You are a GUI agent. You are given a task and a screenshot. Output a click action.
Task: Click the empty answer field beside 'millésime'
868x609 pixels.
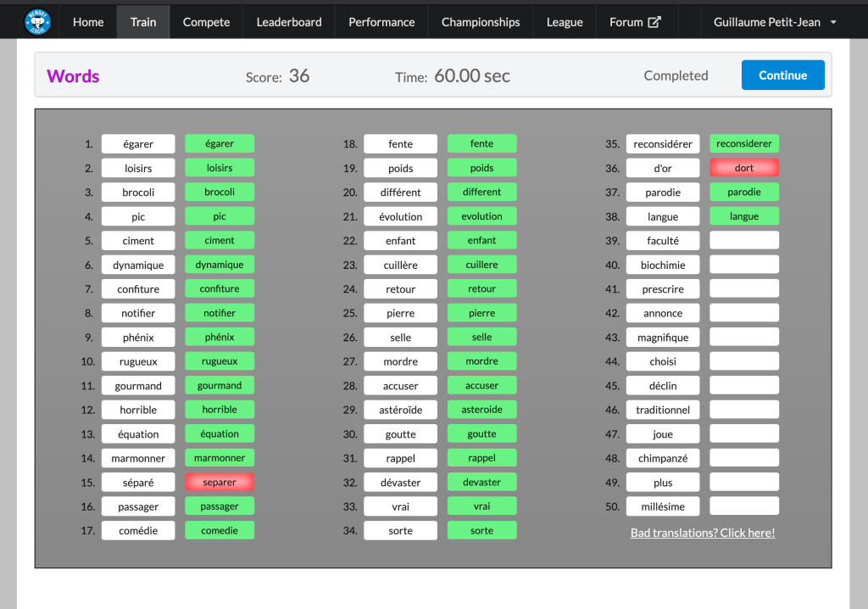[x=743, y=506]
